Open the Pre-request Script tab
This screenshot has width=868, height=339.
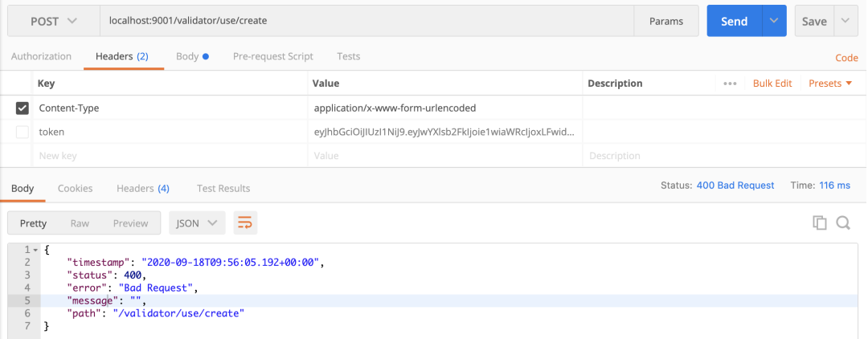pyautogui.click(x=272, y=56)
